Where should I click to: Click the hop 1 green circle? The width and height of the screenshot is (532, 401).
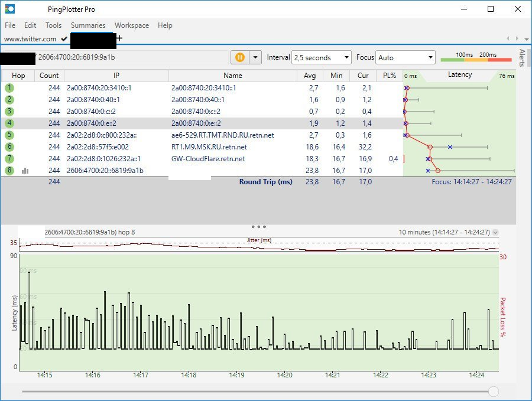pyautogui.click(x=9, y=88)
